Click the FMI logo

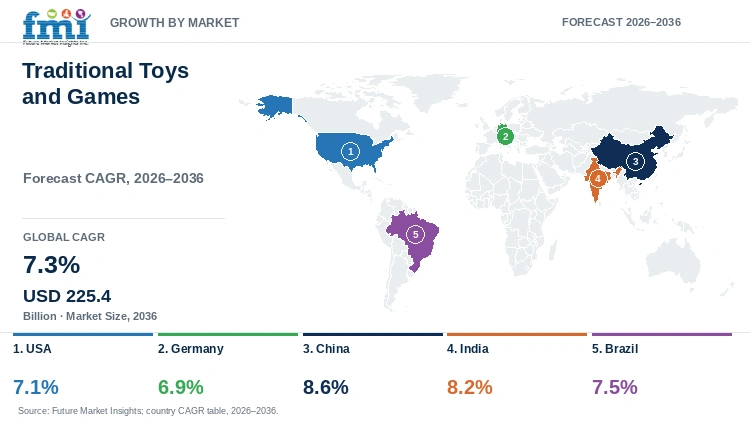[x=56, y=27]
